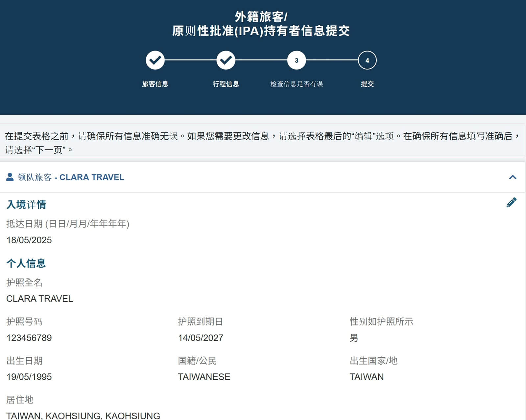Click the progress bar between step 3 and 4
This screenshot has width=526, height=420.
coord(332,60)
